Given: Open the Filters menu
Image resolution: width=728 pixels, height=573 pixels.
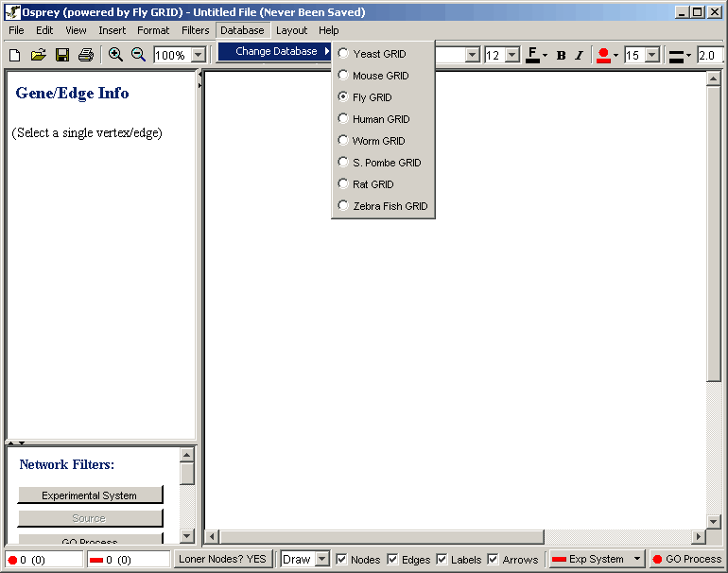Looking at the screenshot, I should tap(196, 30).
